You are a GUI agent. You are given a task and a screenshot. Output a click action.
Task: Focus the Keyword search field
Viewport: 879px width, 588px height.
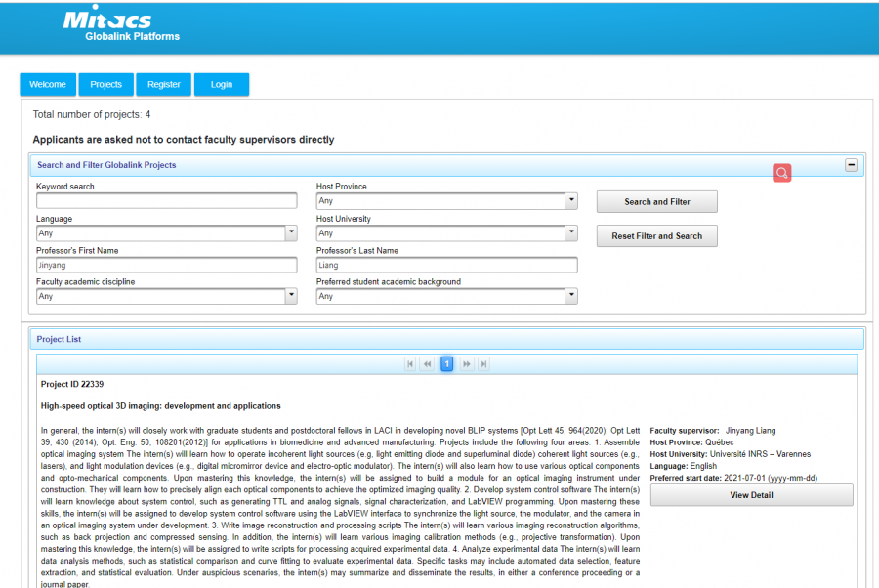click(166, 201)
